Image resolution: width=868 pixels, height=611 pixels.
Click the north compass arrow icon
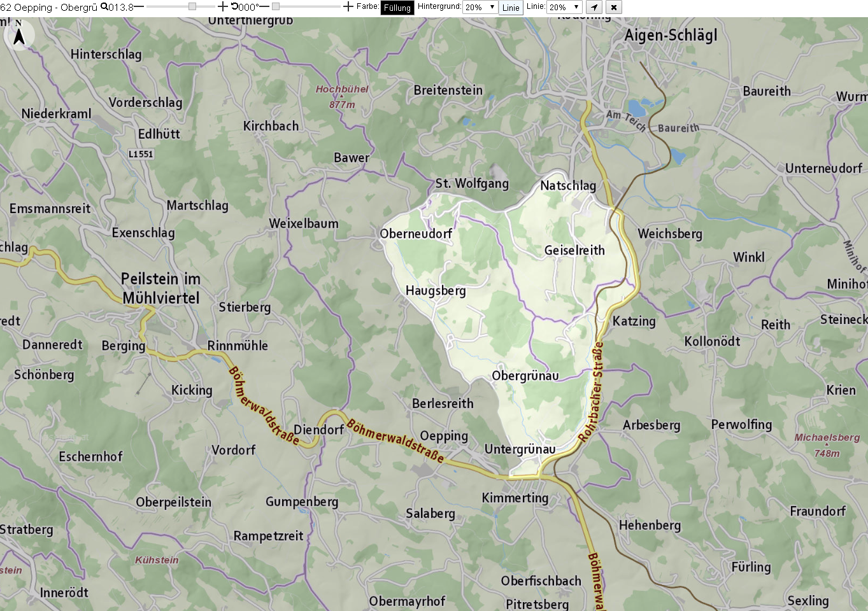19,35
